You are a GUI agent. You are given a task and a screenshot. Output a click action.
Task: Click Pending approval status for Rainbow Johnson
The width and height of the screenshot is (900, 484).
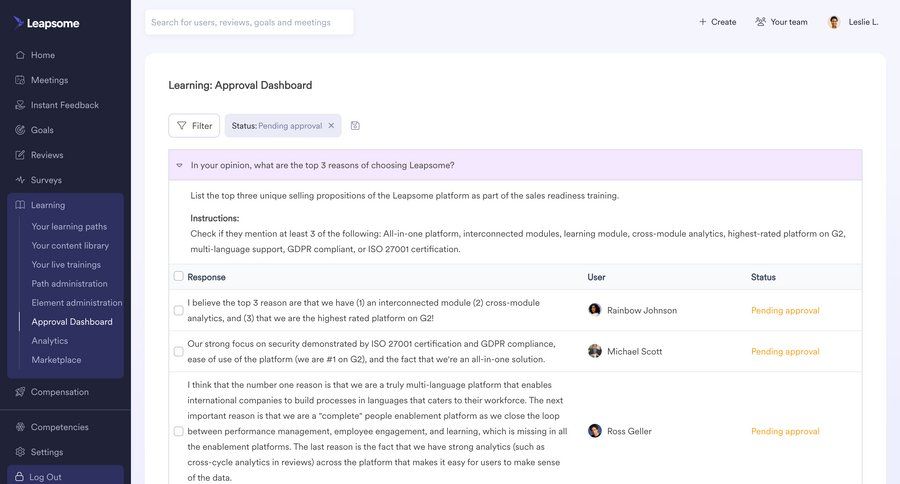point(785,310)
